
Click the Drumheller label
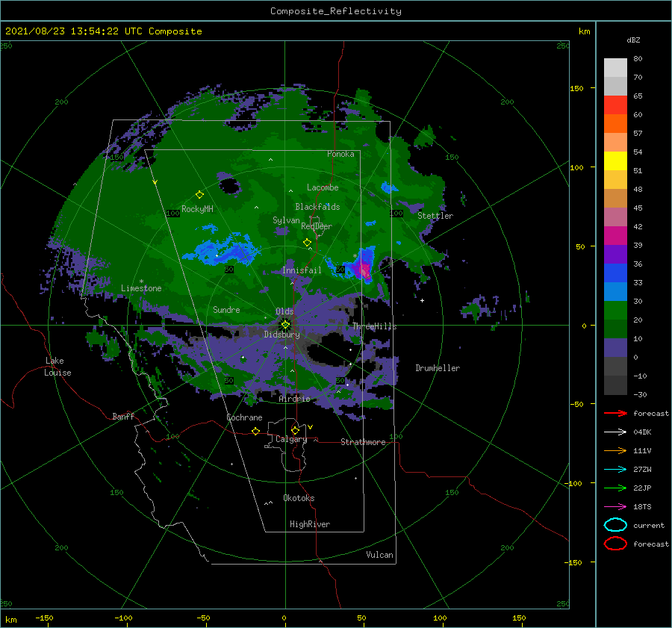tap(438, 368)
